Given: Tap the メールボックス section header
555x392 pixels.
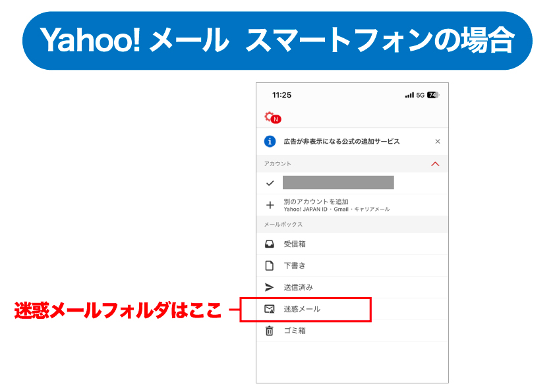Looking at the screenshot, I should click(352, 224).
